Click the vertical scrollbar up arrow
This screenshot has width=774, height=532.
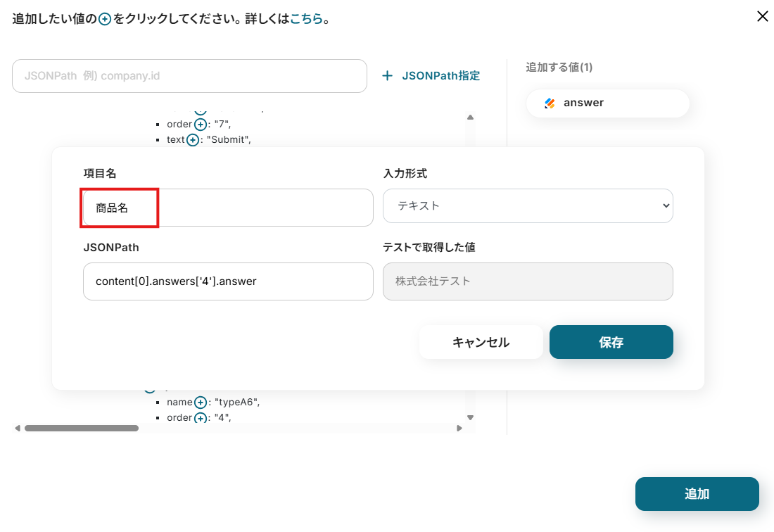coord(471,118)
